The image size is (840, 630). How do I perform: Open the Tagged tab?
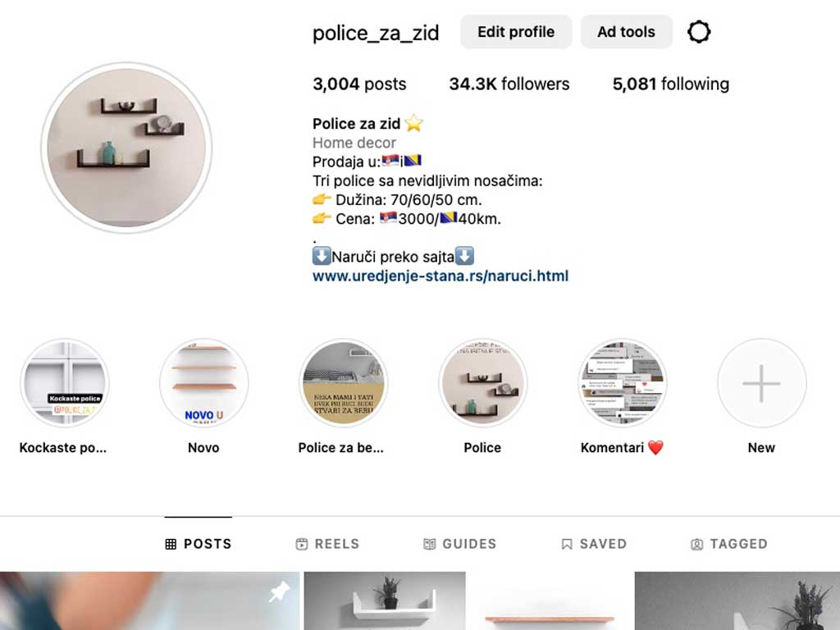729,544
